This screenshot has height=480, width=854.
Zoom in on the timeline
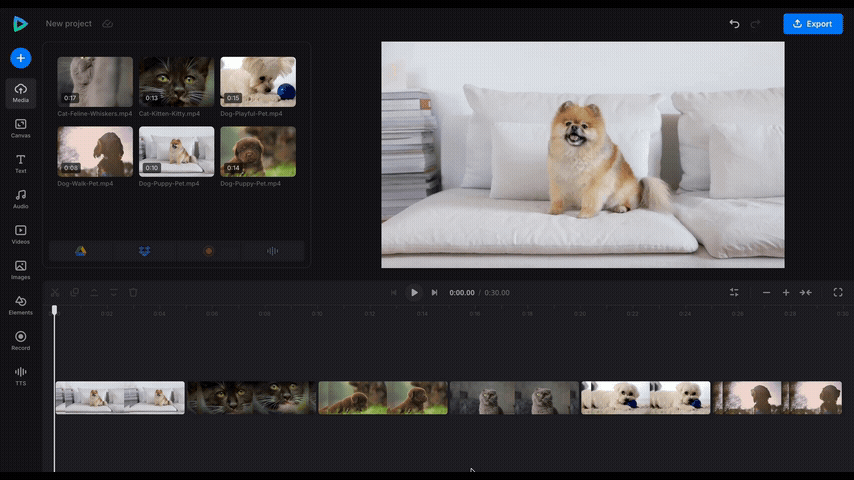click(786, 293)
